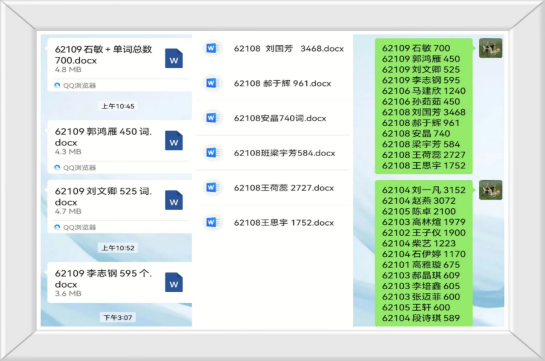
Task: Open Word icon for 62109 李志钢 595 个.docx
Action: [x=174, y=282]
